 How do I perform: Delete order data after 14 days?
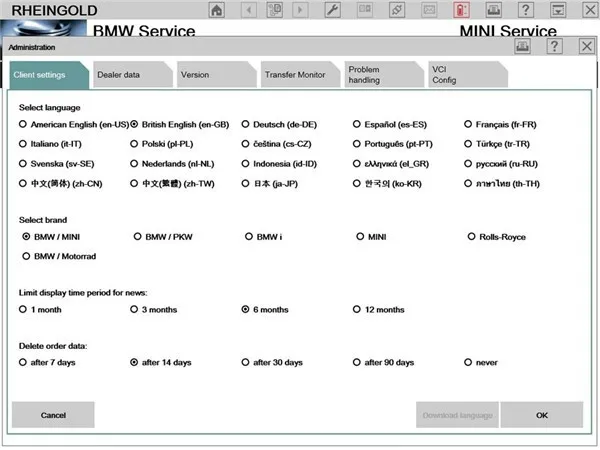click(161, 362)
